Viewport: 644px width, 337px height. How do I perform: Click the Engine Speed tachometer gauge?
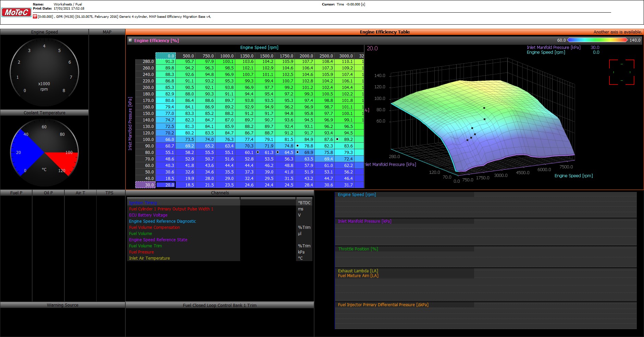tap(44, 72)
